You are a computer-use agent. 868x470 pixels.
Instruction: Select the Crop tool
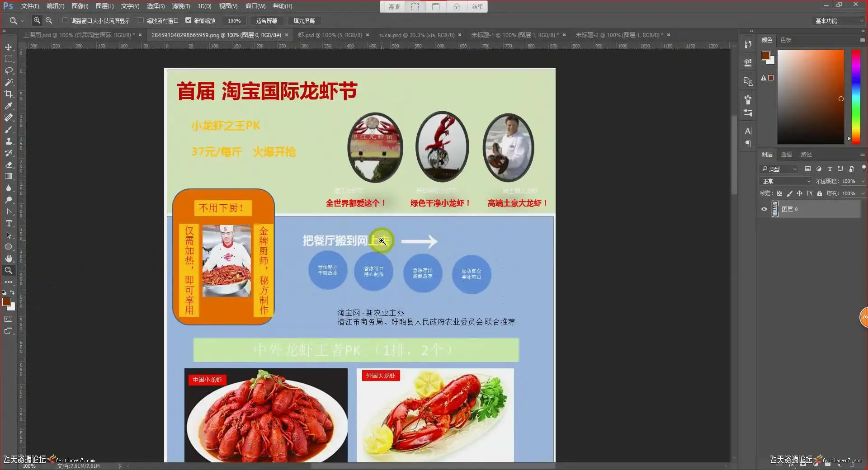click(x=9, y=94)
